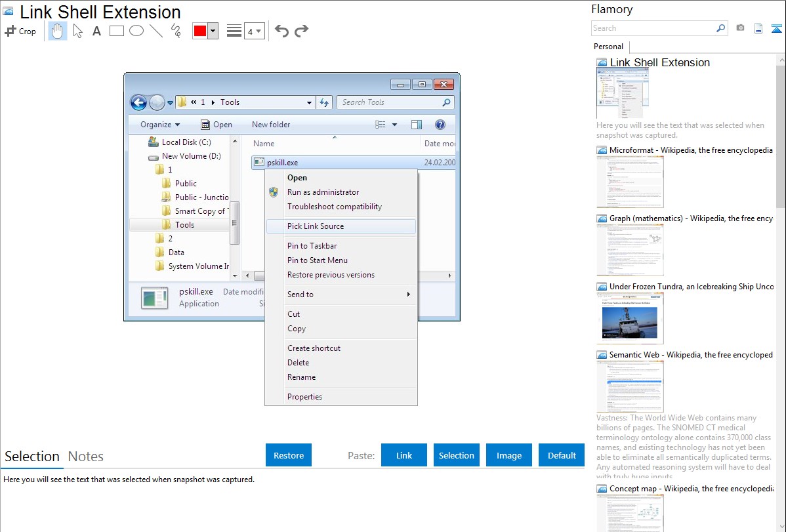Image resolution: width=786 pixels, height=532 pixels.
Task: Open the color picker dropdown arrow
Action: point(213,31)
